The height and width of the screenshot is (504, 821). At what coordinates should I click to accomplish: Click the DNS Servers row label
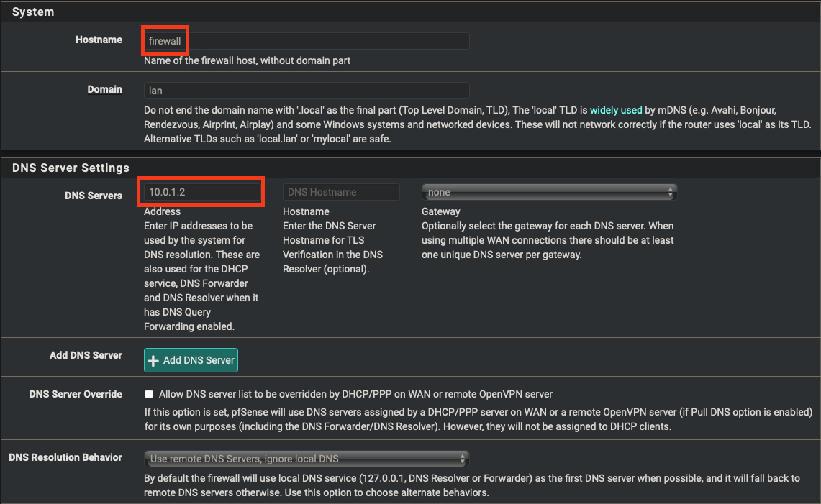tap(94, 196)
